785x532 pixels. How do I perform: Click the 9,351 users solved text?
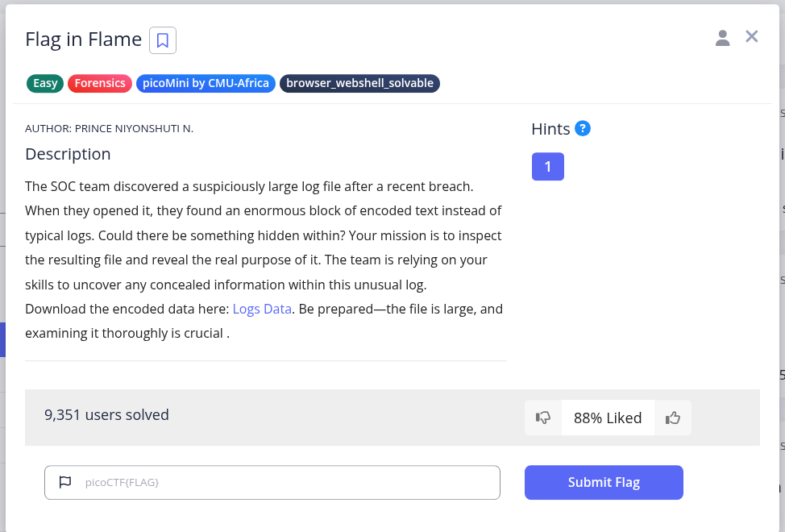(x=106, y=415)
